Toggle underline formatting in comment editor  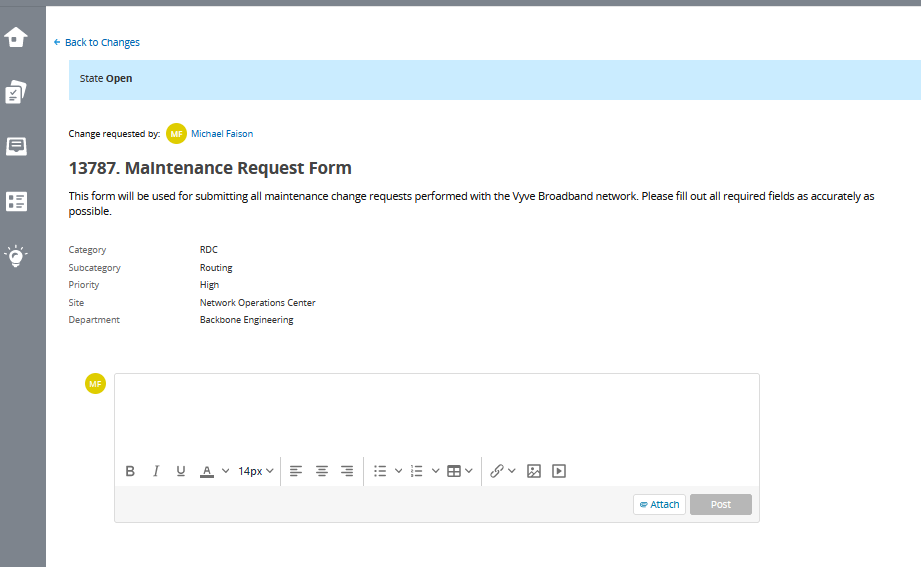tap(181, 471)
